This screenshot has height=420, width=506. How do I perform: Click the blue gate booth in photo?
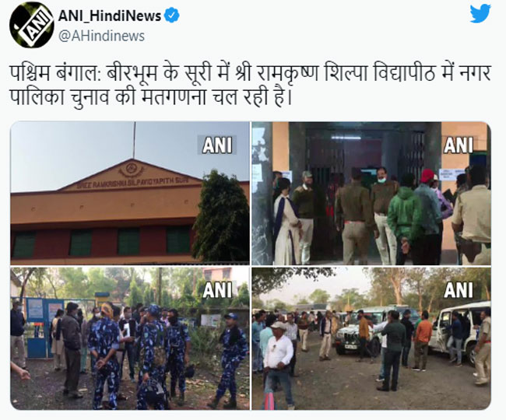(x=42, y=327)
